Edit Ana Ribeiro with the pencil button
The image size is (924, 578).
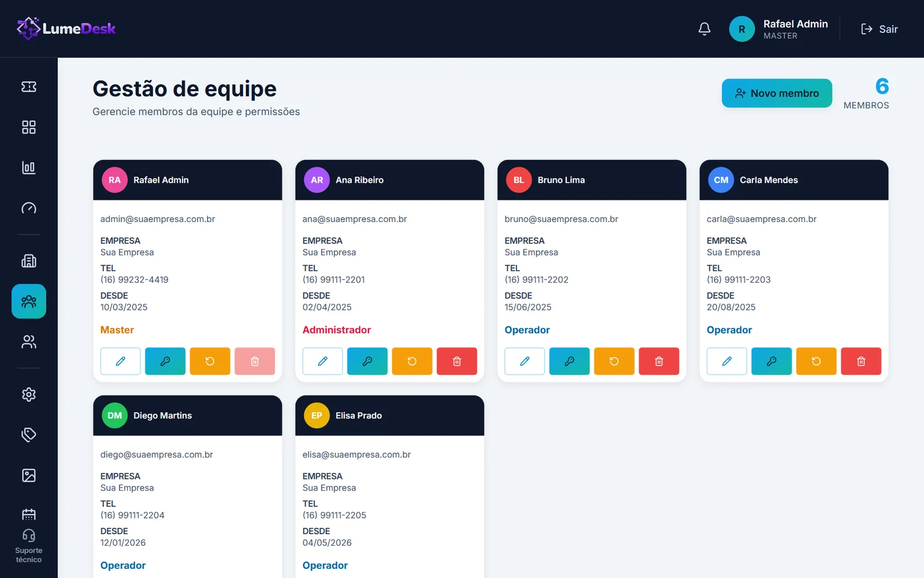coord(323,361)
